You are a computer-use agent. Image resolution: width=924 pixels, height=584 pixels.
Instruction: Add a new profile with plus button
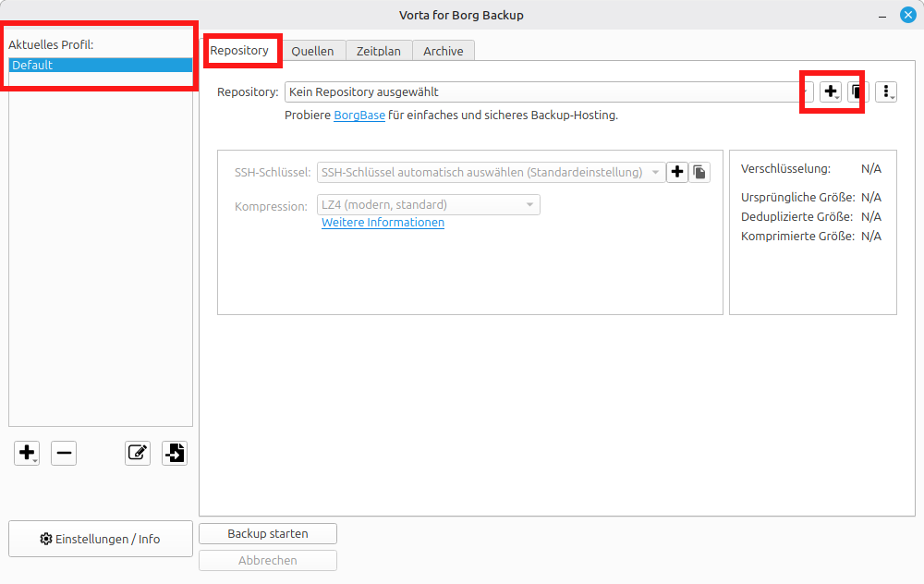(x=27, y=453)
